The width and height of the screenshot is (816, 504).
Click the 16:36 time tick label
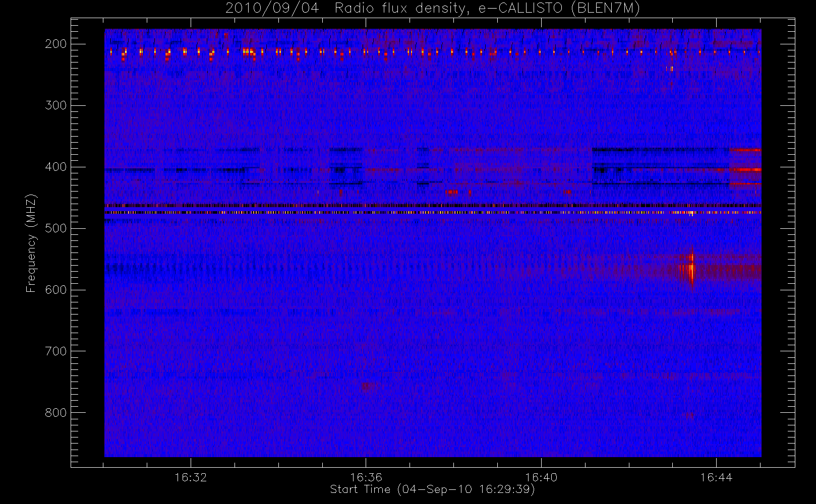[366, 477]
